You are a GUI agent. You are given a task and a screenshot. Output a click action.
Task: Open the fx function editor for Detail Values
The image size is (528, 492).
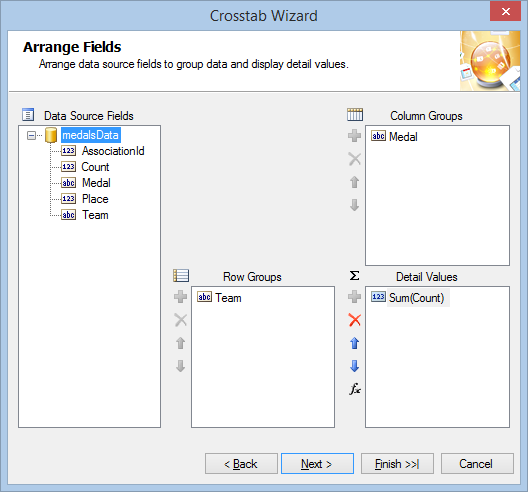(355, 389)
